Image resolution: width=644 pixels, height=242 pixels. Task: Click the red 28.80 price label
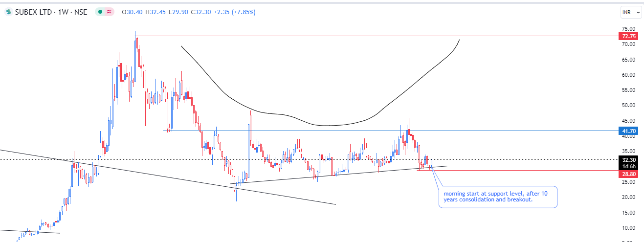coord(627,174)
